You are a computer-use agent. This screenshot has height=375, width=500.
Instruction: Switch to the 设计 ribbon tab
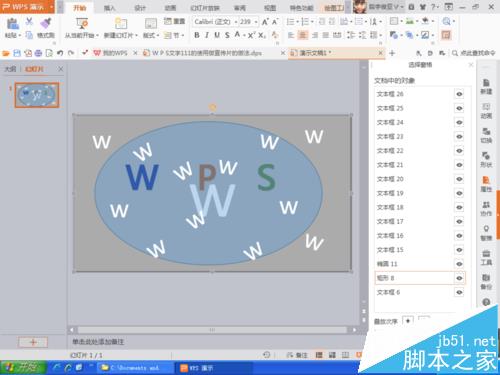pos(140,8)
